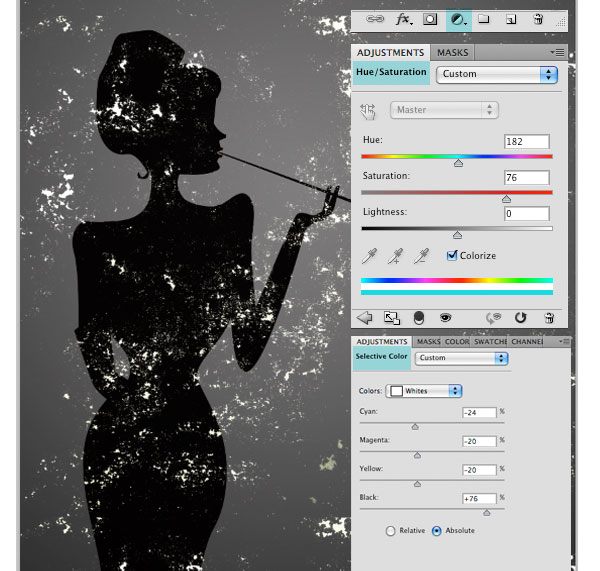
Task: Click the return to adjustment list arrow
Action: tap(365, 318)
